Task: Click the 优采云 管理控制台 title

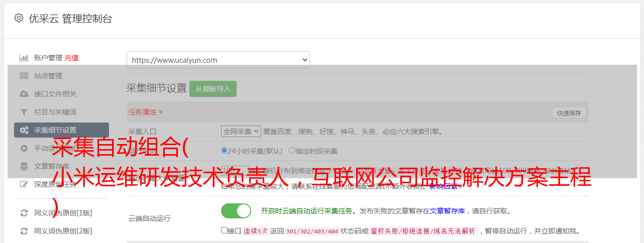Action: (x=70, y=19)
